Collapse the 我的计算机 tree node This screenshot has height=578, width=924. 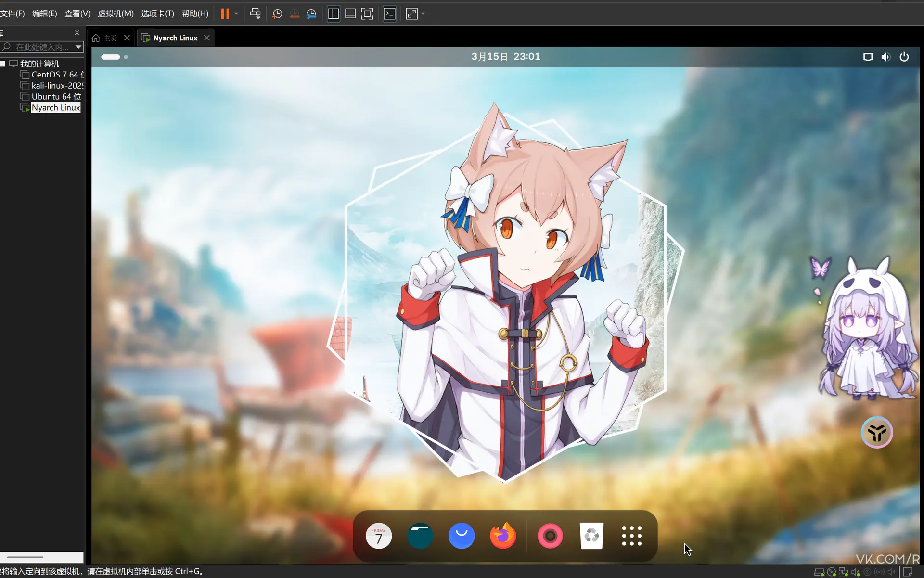(3, 64)
